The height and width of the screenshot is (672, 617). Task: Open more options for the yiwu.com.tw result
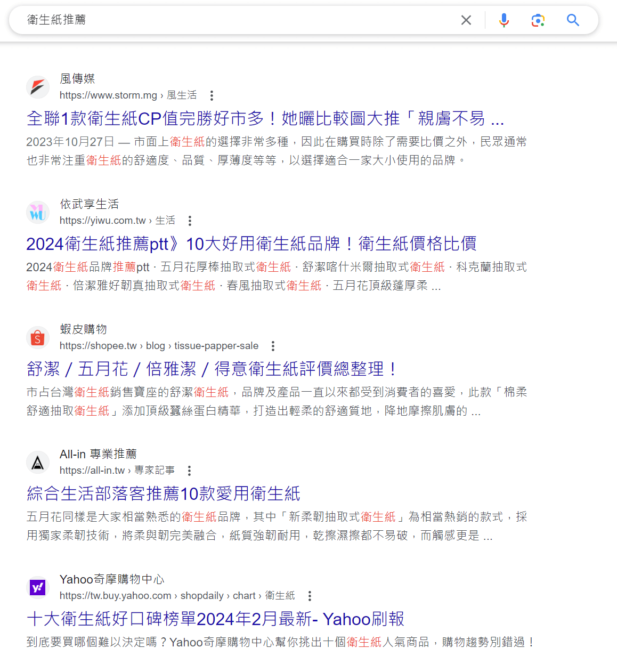[x=190, y=221]
